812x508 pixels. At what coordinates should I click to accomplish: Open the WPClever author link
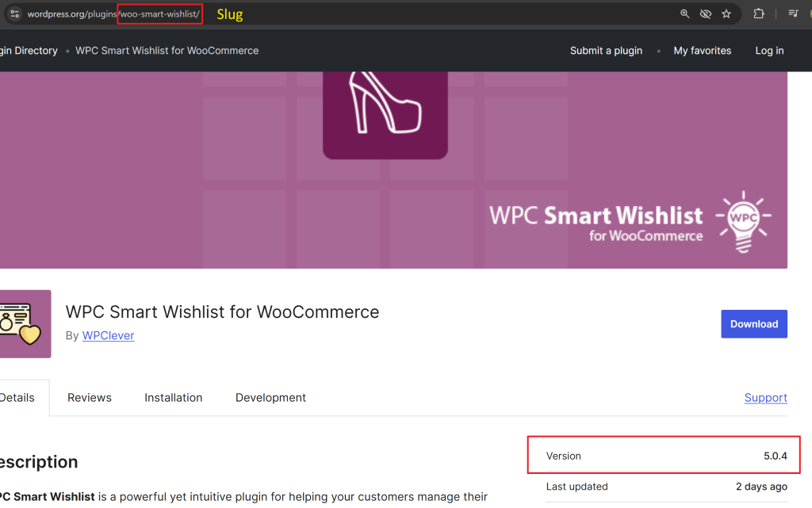pyautogui.click(x=108, y=335)
